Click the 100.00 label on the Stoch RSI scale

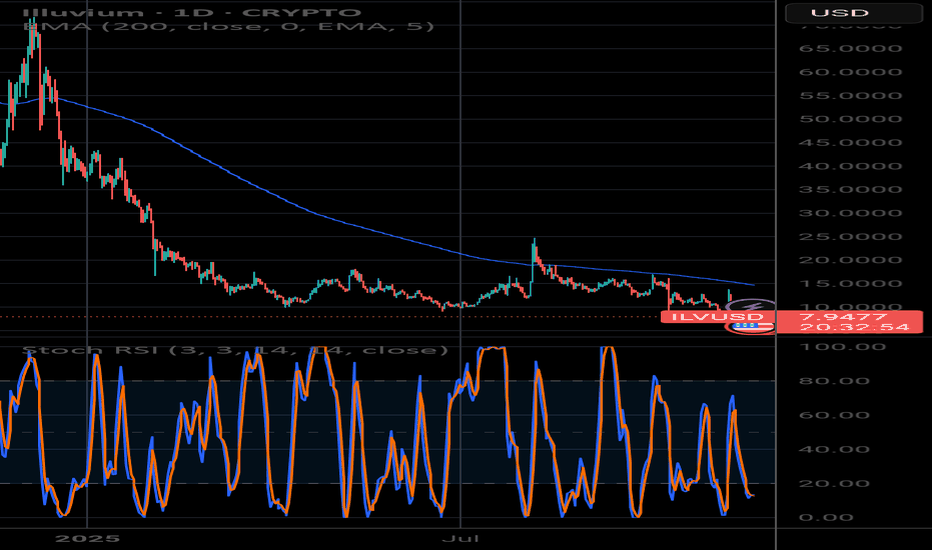(x=838, y=347)
